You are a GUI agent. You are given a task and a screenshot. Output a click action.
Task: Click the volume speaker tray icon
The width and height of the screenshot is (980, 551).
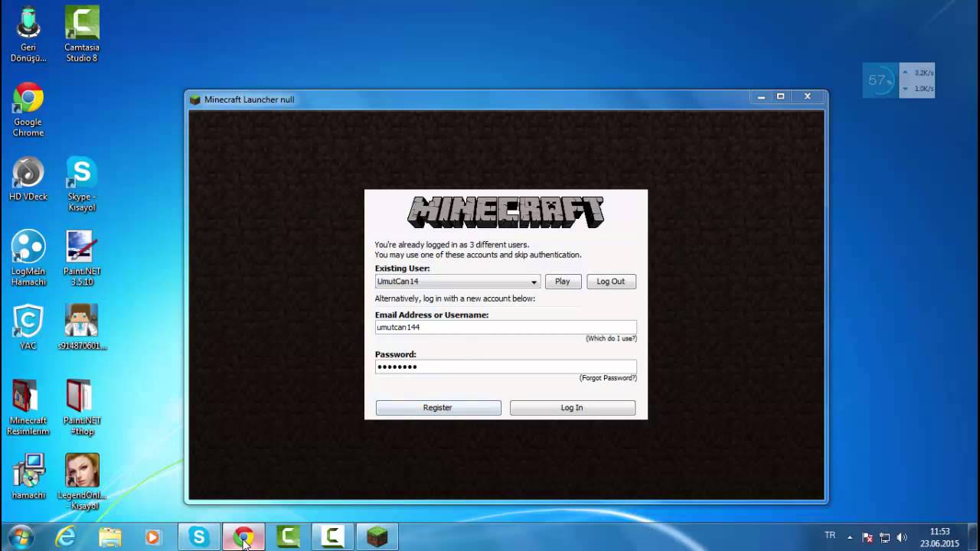[902, 537]
